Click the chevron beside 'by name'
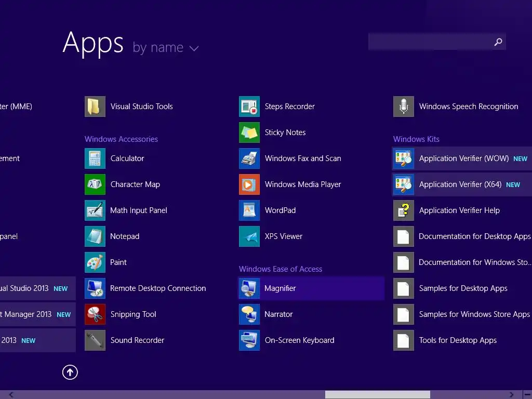The height and width of the screenshot is (399, 532). (x=194, y=48)
